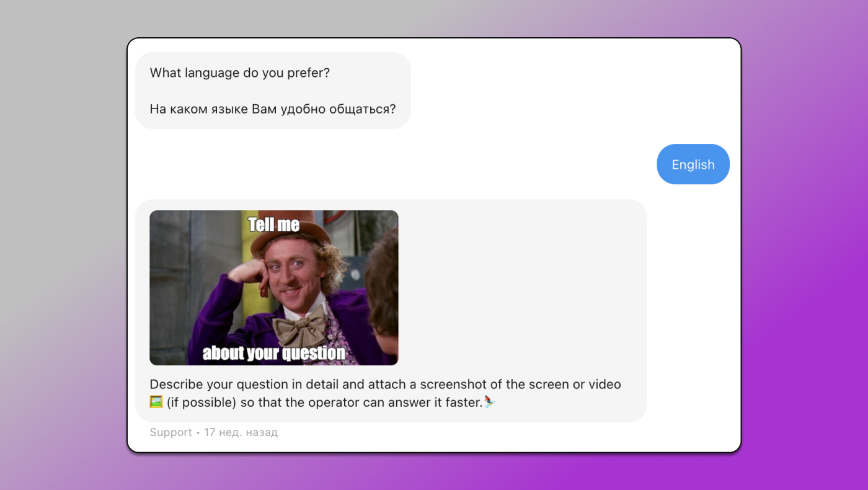This screenshot has height=490, width=868.
Task: Click '(if possible)' in the support message
Action: 201,403
